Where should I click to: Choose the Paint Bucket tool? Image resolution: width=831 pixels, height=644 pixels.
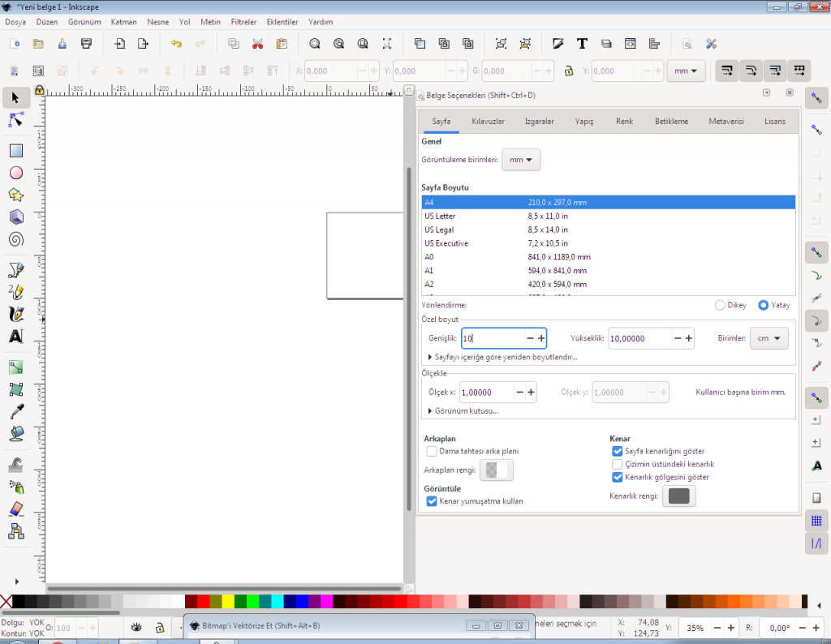pos(16,434)
